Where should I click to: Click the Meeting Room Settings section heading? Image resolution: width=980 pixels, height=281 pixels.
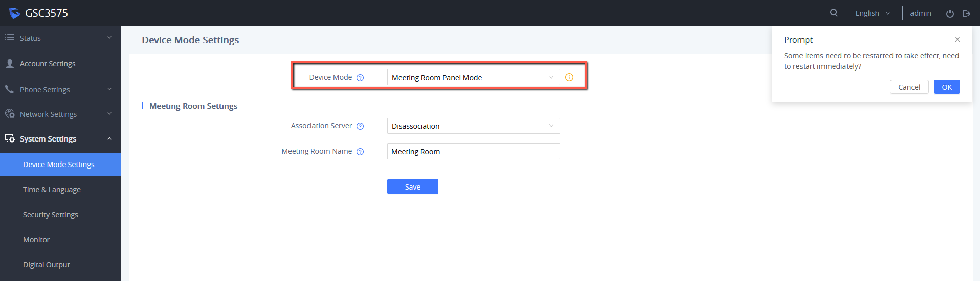coord(193,106)
